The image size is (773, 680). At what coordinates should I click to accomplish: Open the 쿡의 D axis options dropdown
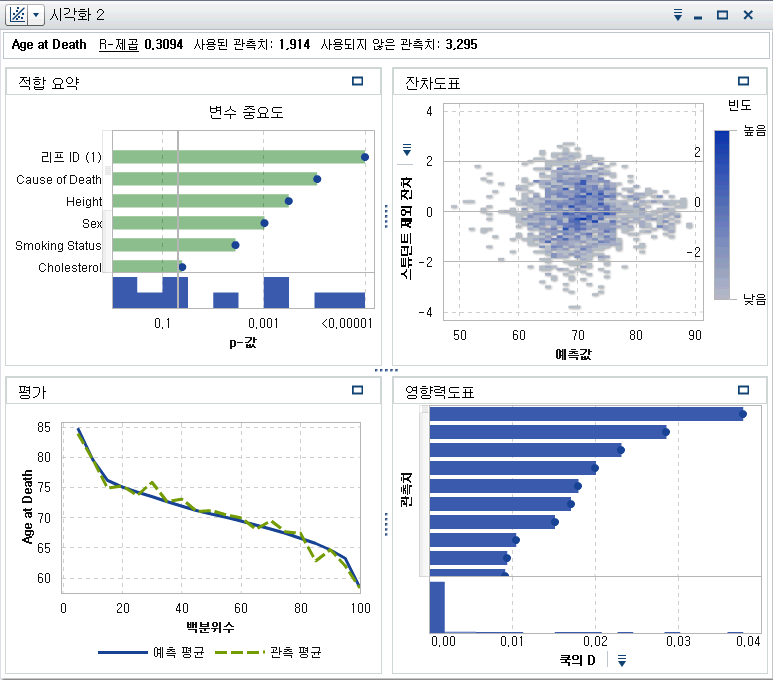(621, 660)
